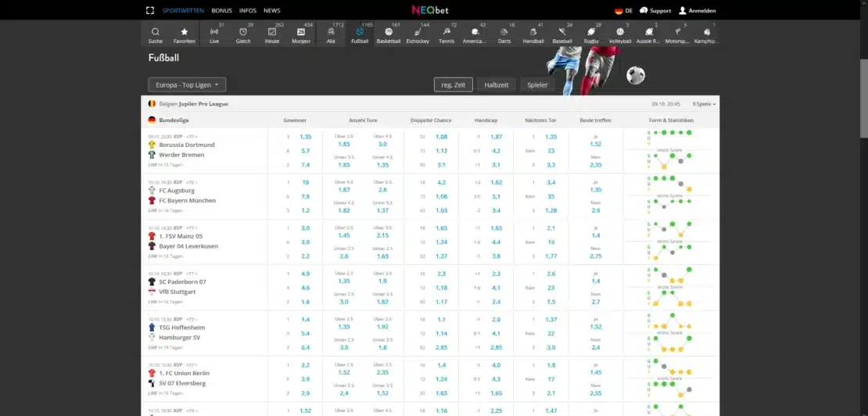Toggle fullscreen icon in top bar
The width and height of the screenshot is (868, 416).
pos(150,10)
